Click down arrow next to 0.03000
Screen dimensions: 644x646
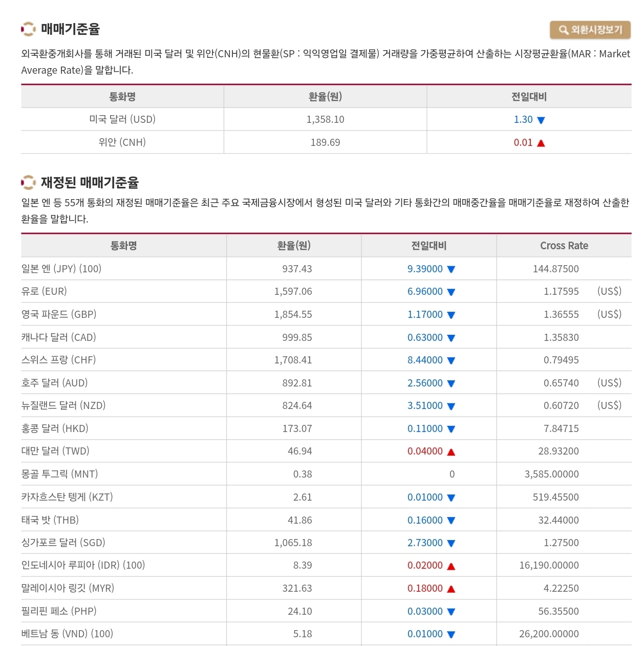(451, 612)
